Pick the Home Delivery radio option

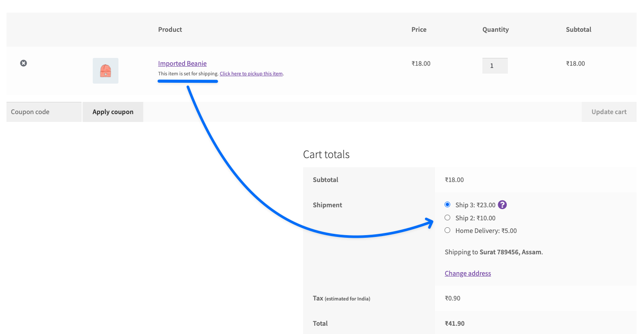coord(448,230)
